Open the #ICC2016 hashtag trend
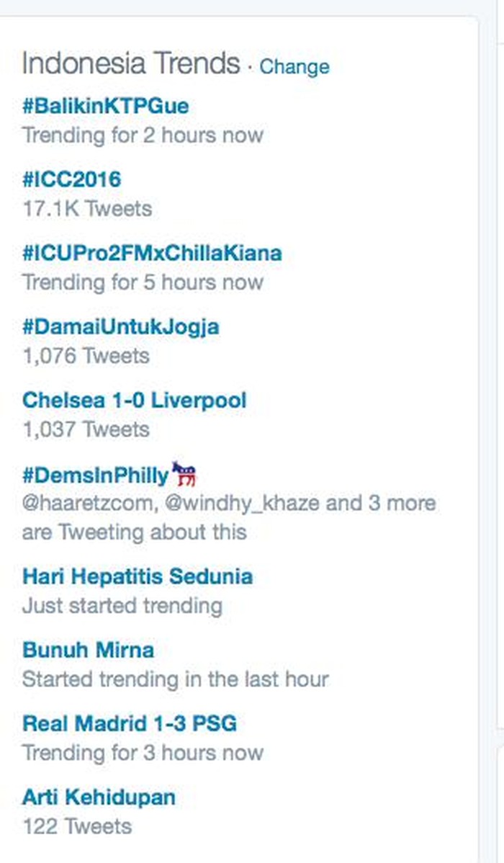Screen dimensions: 504x863 point(71,179)
